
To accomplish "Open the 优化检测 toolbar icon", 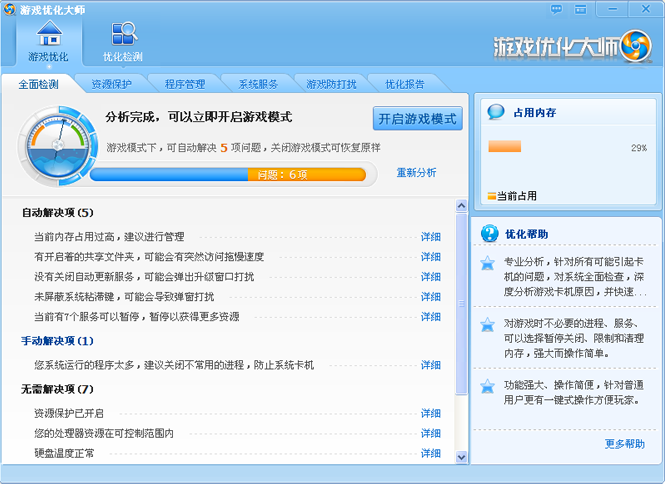I will (123, 35).
